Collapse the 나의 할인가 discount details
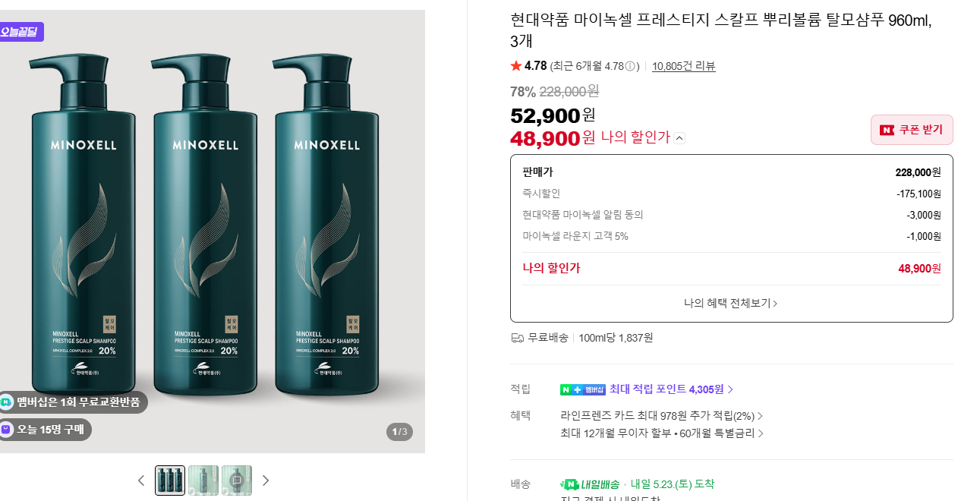Viewport: 980px width, 501px height. point(679,138)
